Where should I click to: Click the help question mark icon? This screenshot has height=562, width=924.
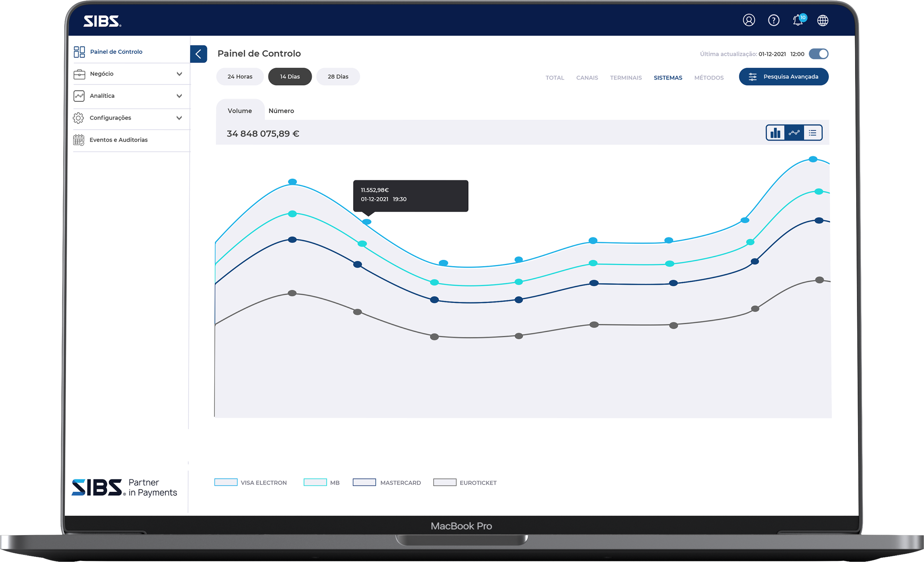coord(773,20)
